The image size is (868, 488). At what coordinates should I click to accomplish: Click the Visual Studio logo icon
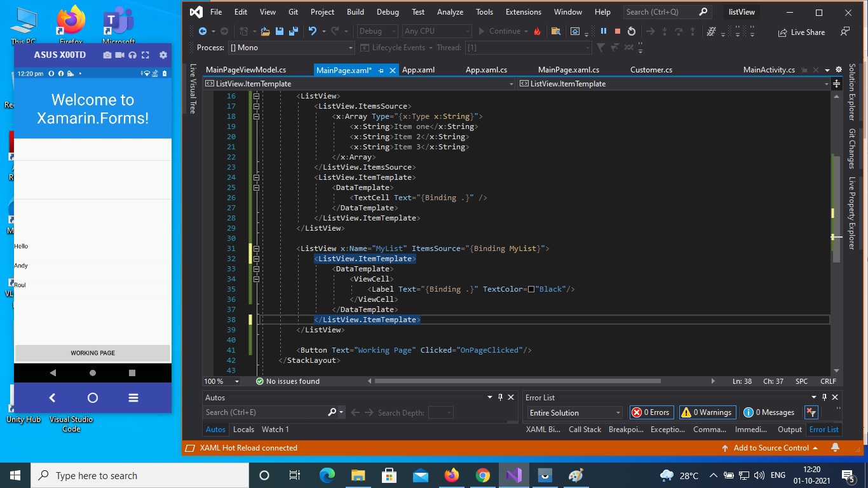[196, 11]
